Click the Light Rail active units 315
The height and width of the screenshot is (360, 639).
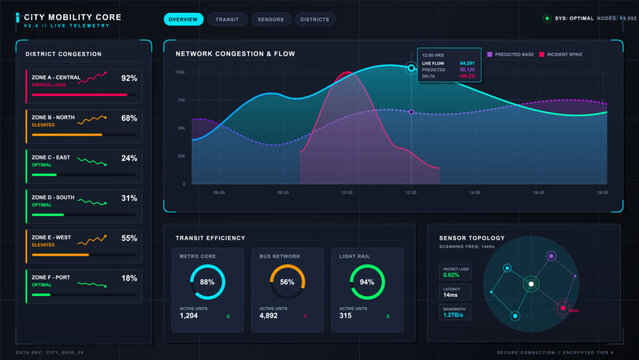point(345,316)
